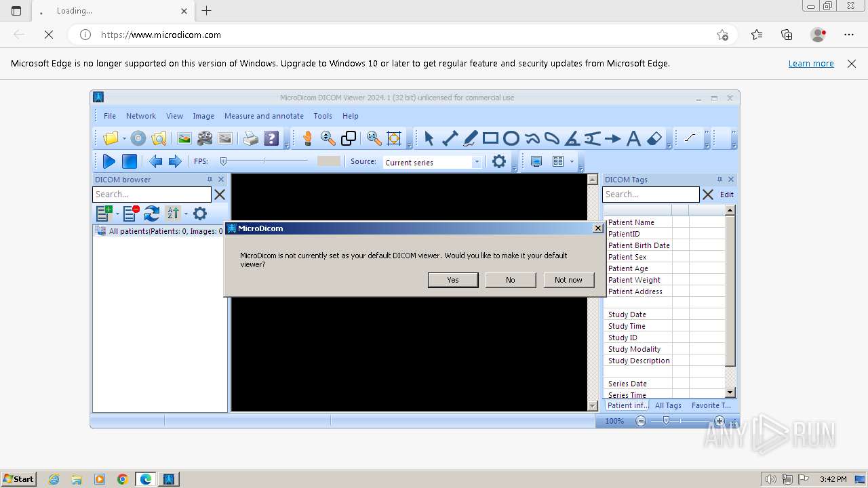This screenshot has height=488, width=868.
Task: Select the All patients tree item
Action: click(160, 231)
